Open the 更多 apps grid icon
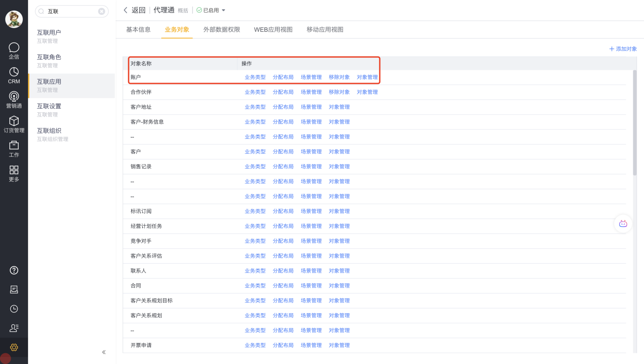 point(14,170)
